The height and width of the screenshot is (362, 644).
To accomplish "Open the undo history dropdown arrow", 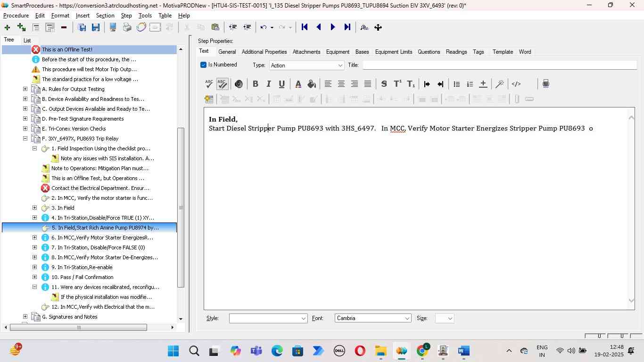I will tap(272, 27).
